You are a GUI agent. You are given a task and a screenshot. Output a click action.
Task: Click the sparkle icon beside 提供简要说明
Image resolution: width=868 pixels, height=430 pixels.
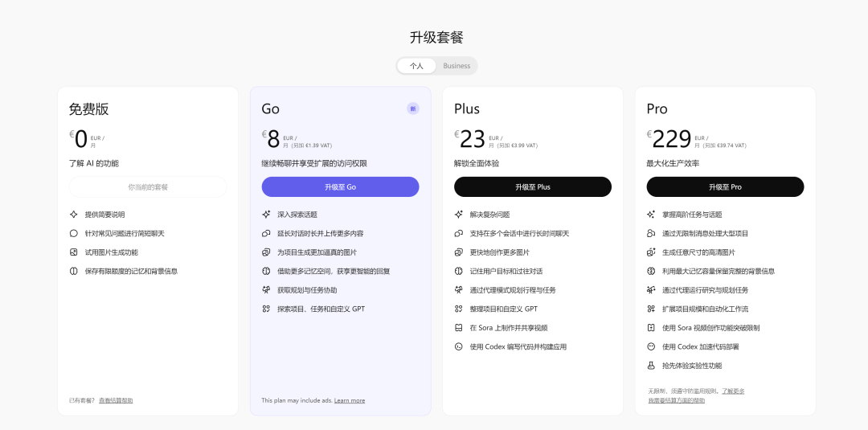[x=74, y=215]
